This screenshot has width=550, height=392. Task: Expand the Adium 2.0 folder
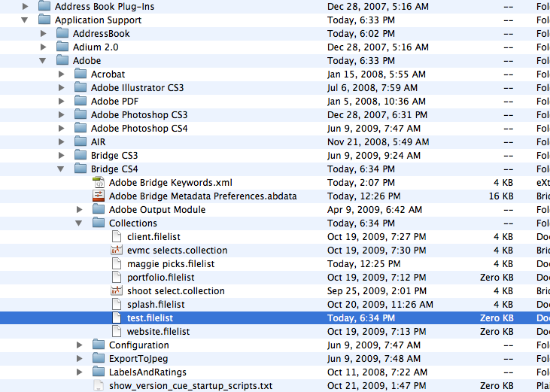point(43,47)
